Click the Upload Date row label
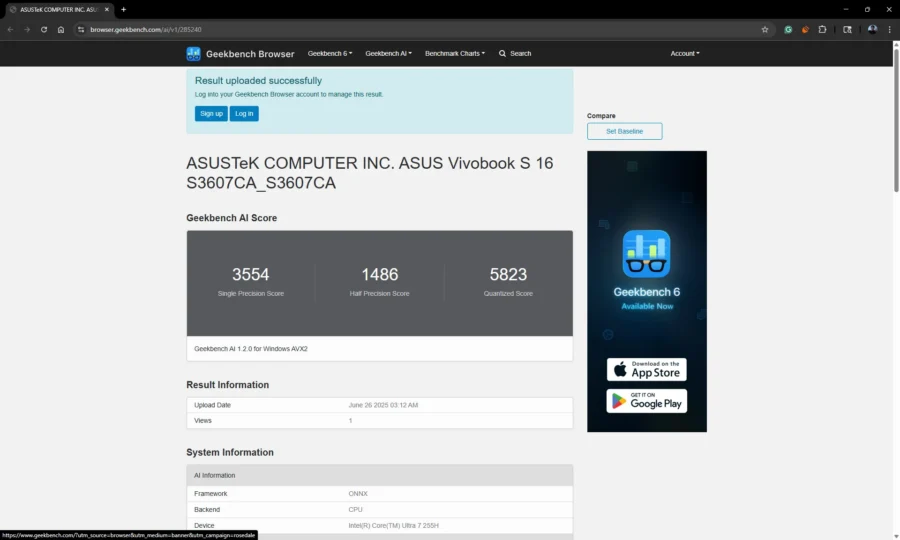The image size is (900, 540). point(212,405)
